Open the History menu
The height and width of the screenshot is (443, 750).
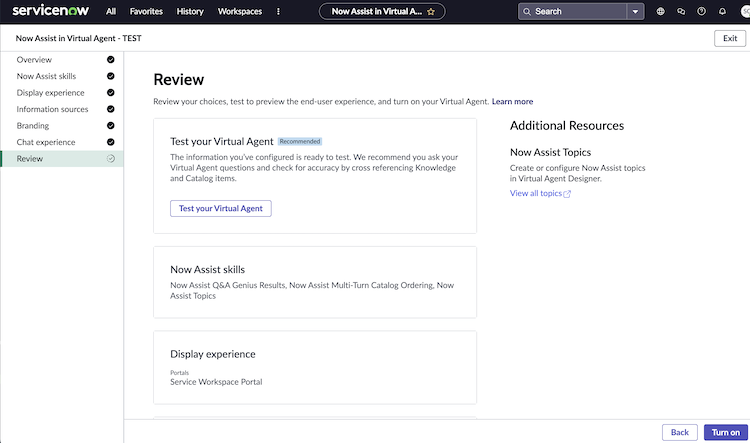pyautogui.click(x=190, y=11)
